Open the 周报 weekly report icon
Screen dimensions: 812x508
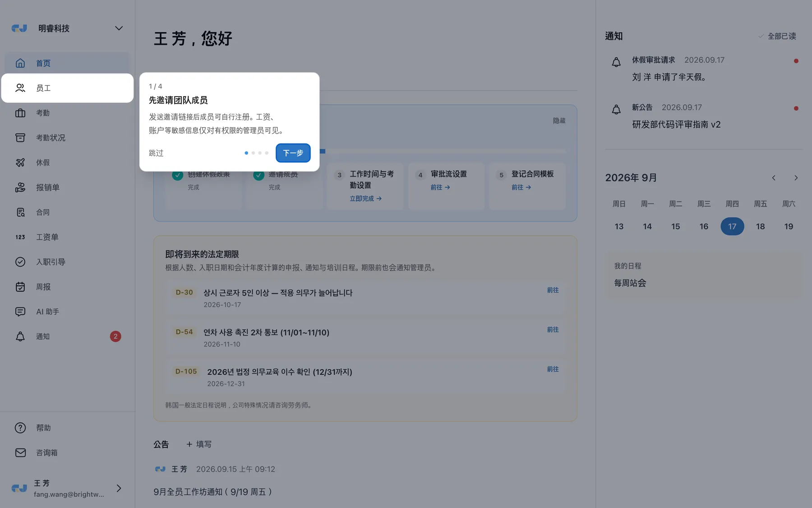tap(20, 287)
